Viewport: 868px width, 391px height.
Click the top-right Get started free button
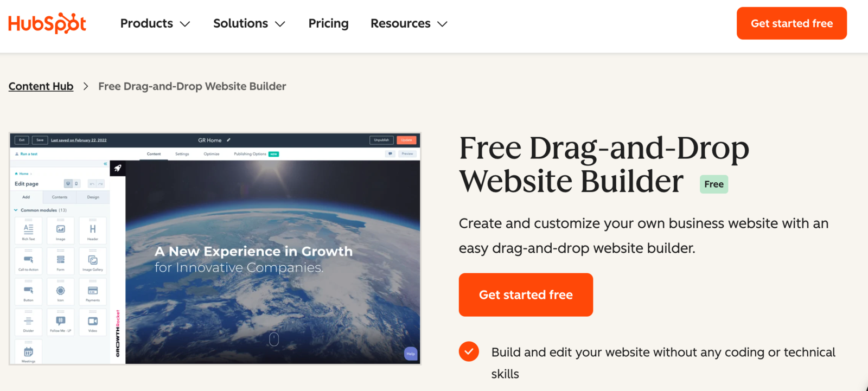coord(792,23)
